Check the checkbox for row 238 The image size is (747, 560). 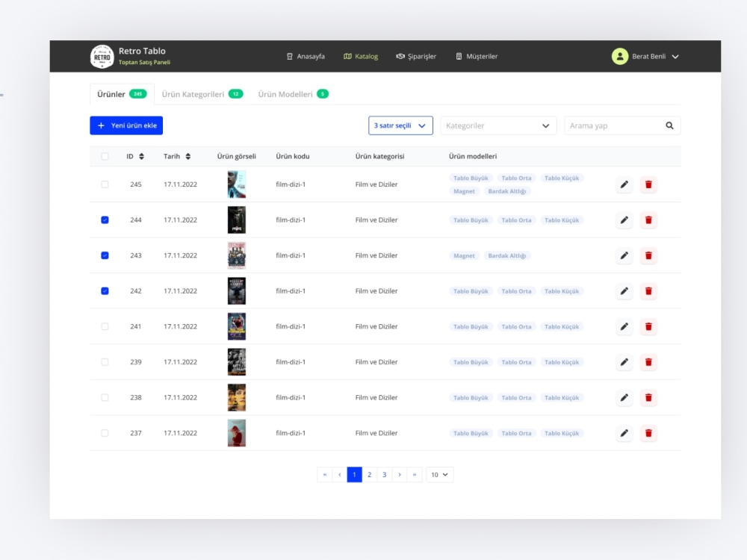point(105,398)
